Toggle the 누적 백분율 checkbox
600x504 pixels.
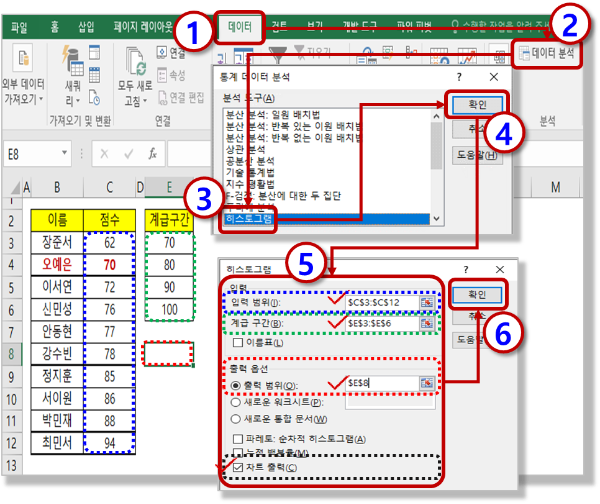tap(238, 452)
